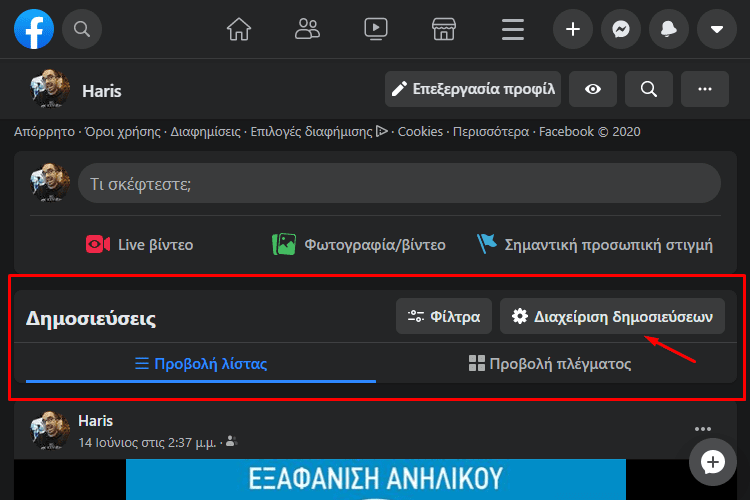
Task: Open Διαχείριση δημοσιεύσεων button
Action: point(612,316)
